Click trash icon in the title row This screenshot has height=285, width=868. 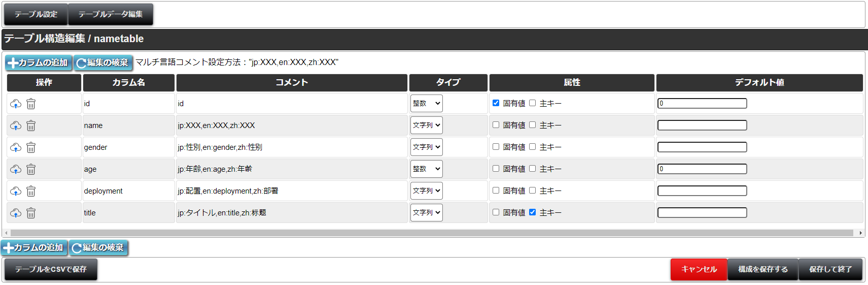click(x=31, y=213)
